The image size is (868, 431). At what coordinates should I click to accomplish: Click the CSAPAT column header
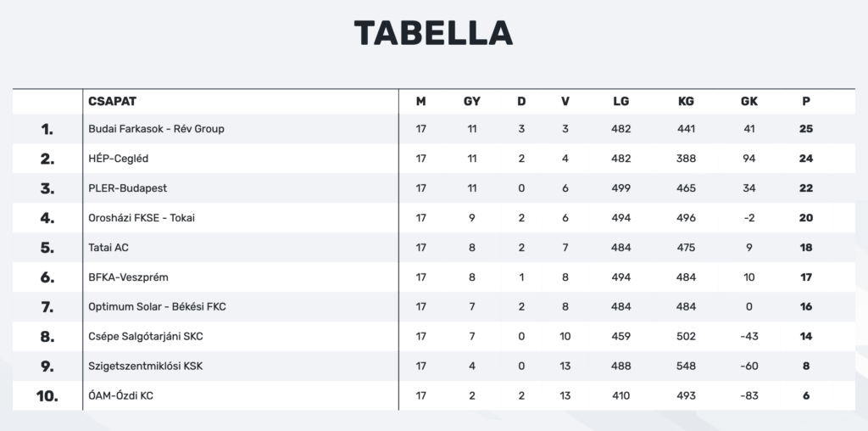pos(113,101)
